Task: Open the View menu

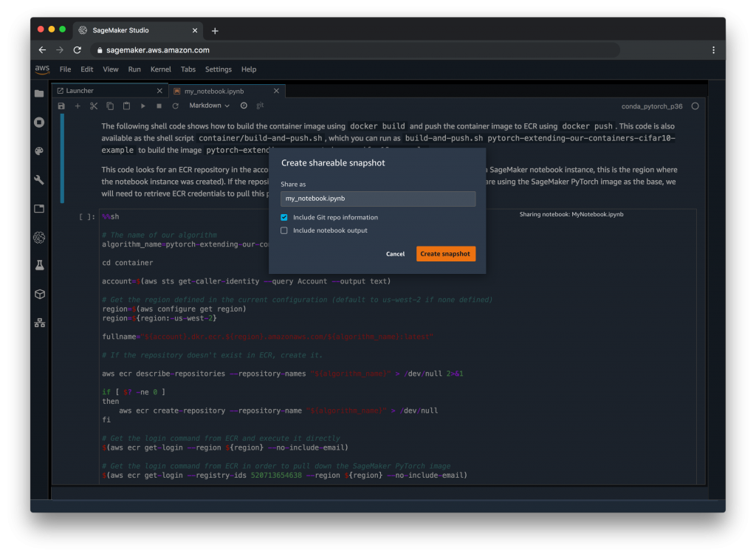Action: 111,69
